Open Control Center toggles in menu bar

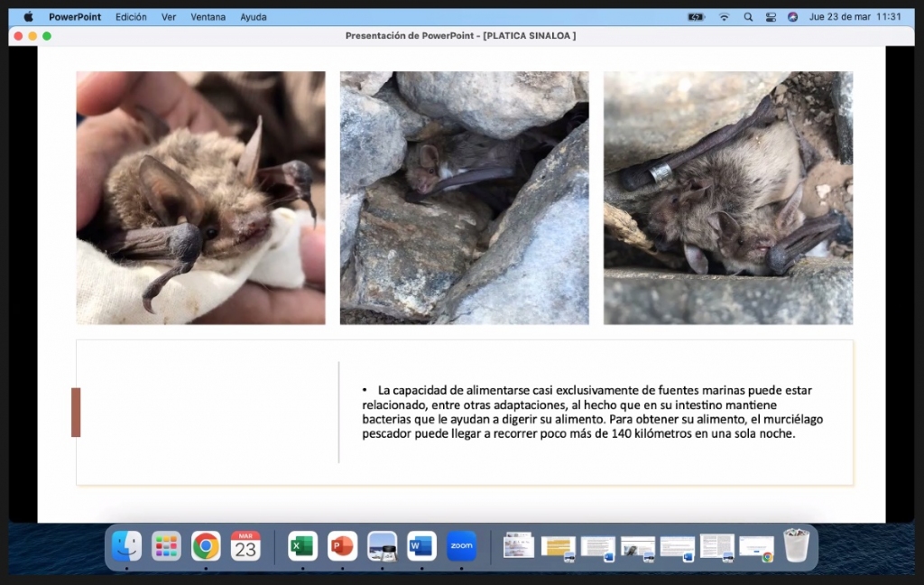coord(771,17)
